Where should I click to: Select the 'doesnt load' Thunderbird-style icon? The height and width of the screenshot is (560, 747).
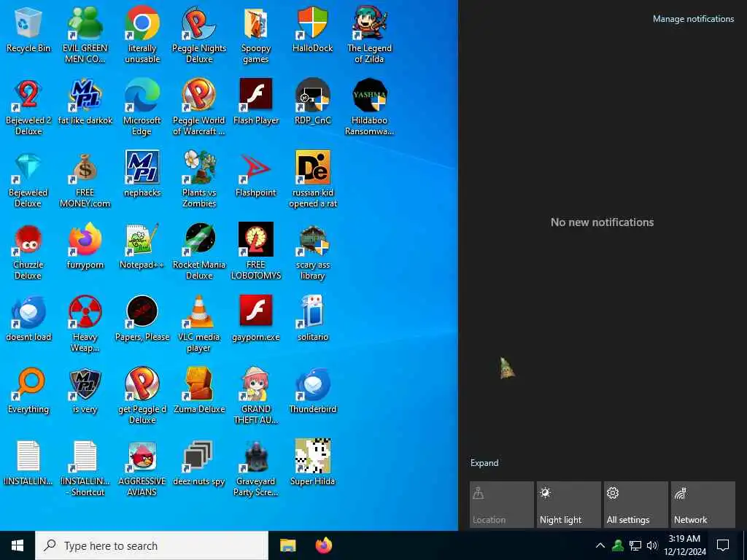coord(28,319)
